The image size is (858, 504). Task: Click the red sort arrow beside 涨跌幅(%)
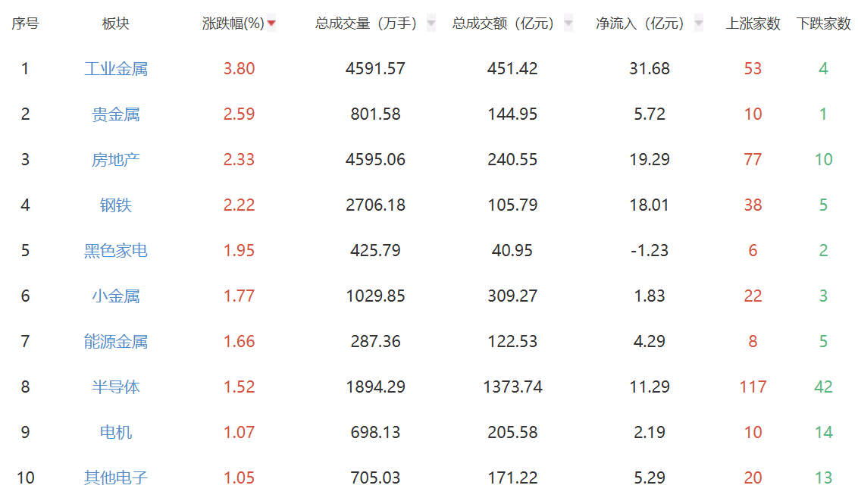coord(271,23)
